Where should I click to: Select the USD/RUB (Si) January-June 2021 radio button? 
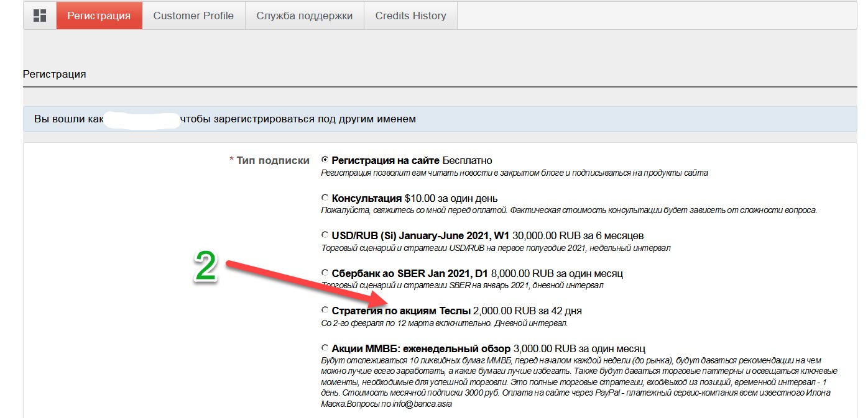(x=325, y=235)
